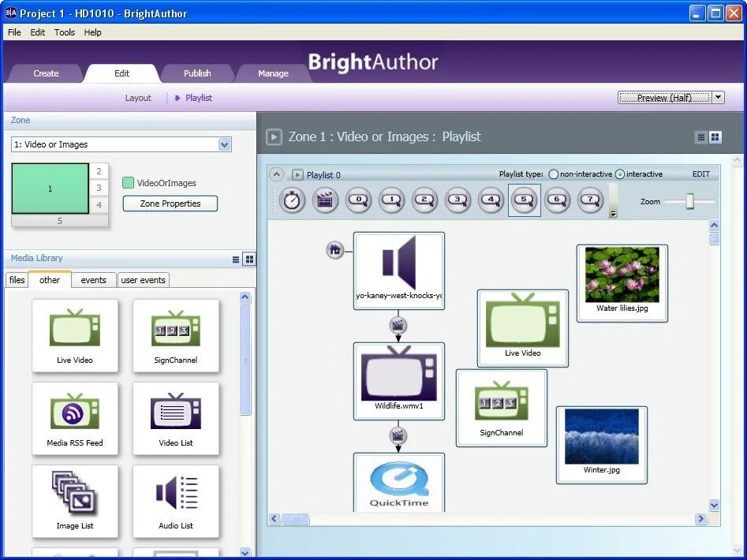Switch Media Library to list view
The image size is (747, 560).
coord(236,259)
